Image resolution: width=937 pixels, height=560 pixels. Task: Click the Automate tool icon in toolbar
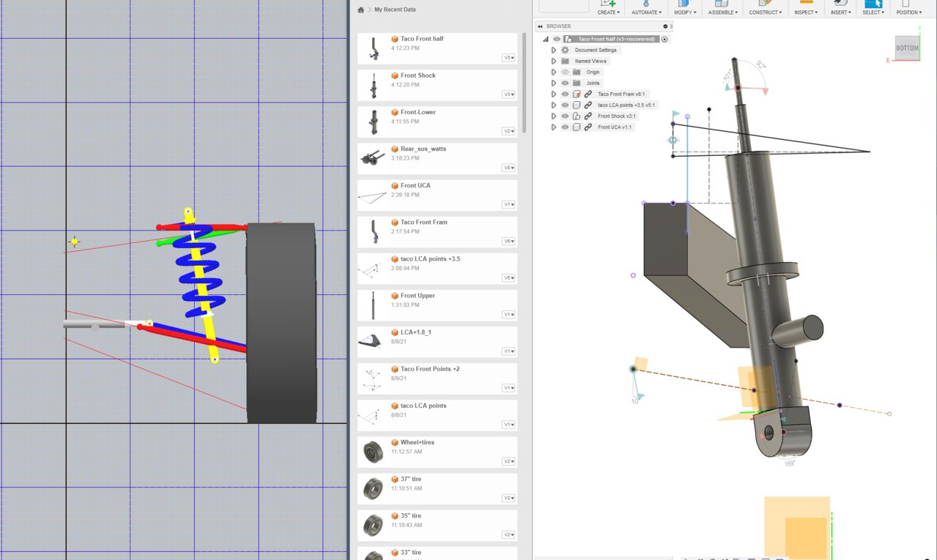click(x=646, y=4)
